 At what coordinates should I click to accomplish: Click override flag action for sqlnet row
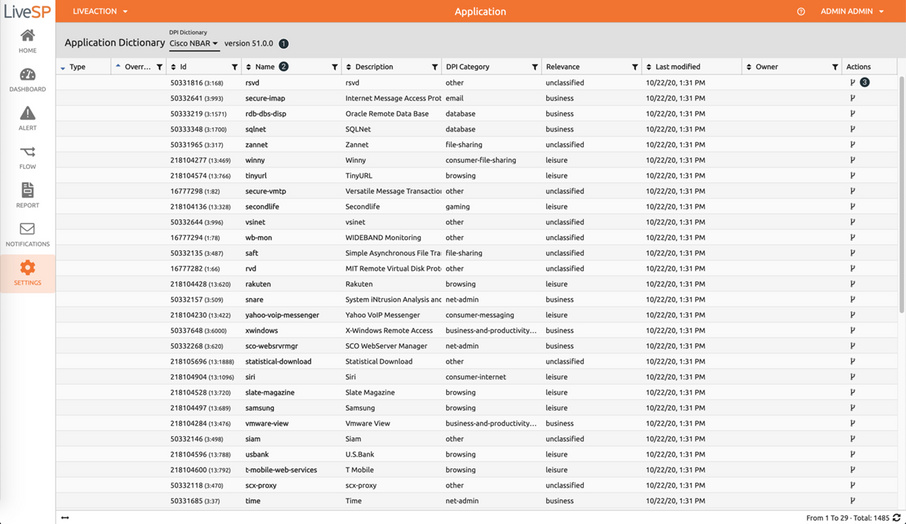(x=852, y=129)
